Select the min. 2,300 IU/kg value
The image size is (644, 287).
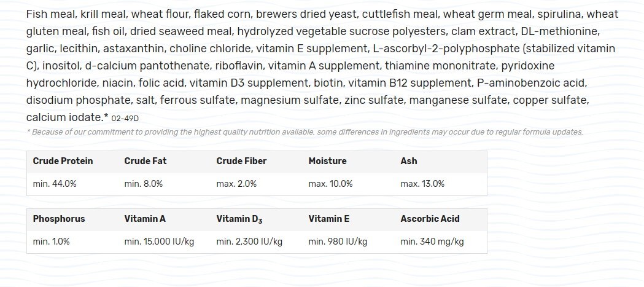click(249, 242)
